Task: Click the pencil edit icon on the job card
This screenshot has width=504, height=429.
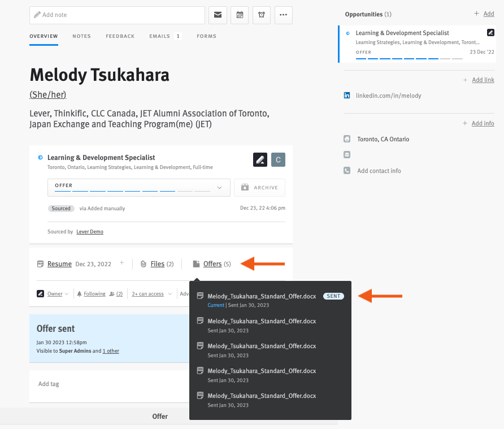Action: 260,159
